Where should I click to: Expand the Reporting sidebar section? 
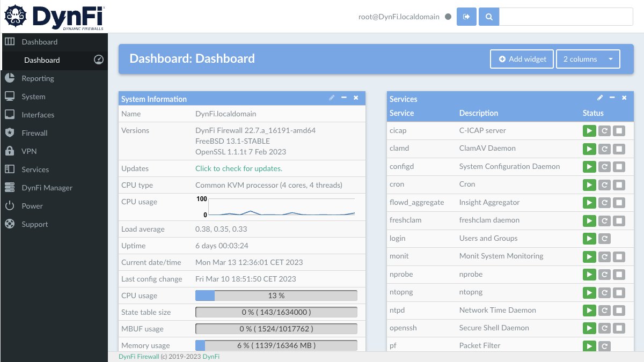[x=38, y=78]
